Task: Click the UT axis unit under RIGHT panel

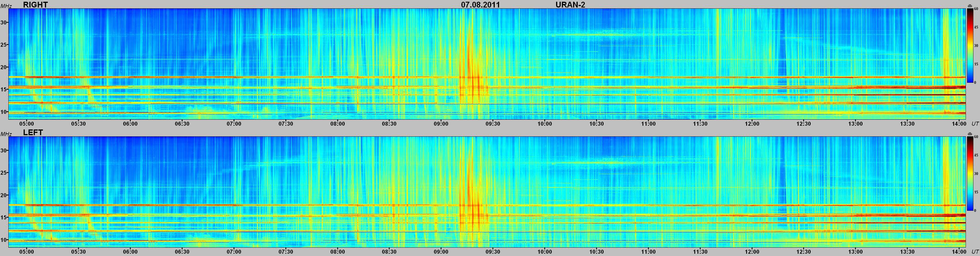Action: [x=975, y=124]
